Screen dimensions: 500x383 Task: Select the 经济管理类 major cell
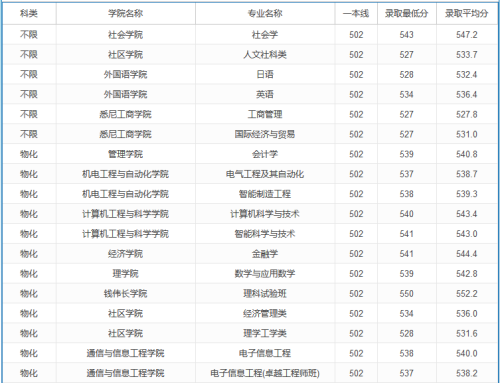click(x=265, y=313)
